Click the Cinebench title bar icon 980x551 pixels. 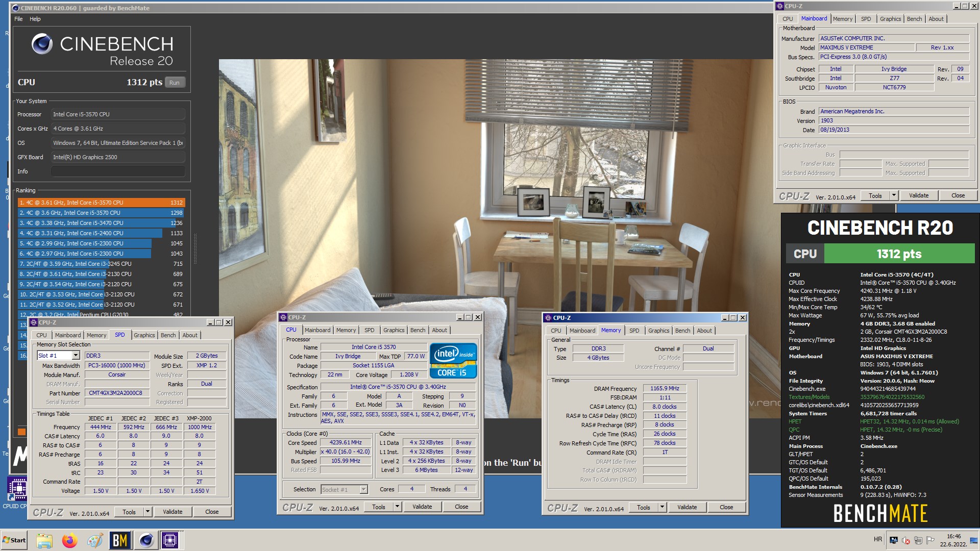click(x=15, y=8)
